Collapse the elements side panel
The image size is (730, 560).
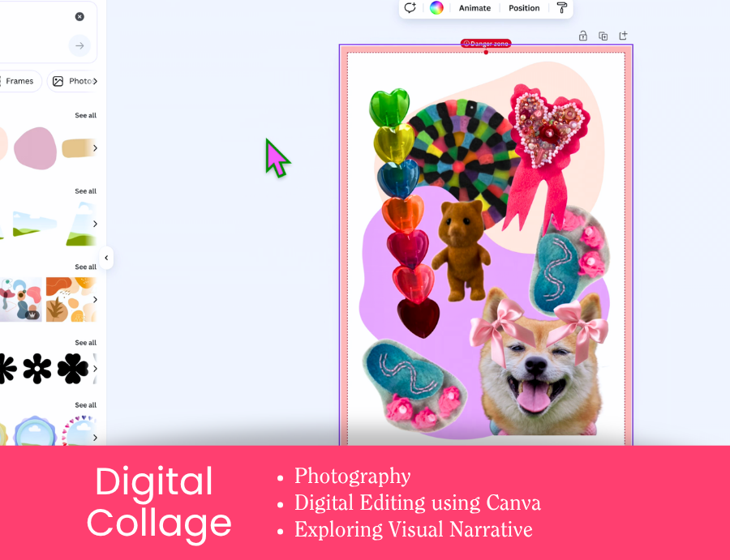pyautogui.click(x=106, y=258)
